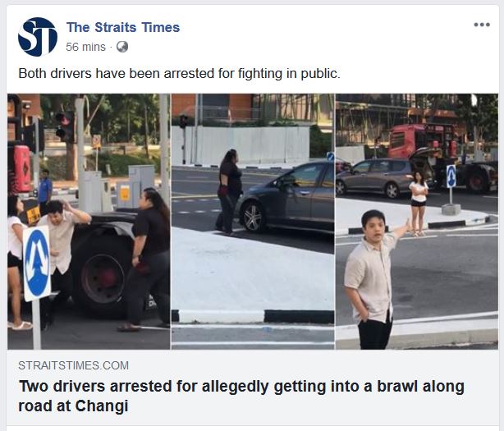Open the left photo of the scuffle
This screenshot has height=431, width=504.
(89, 222)
